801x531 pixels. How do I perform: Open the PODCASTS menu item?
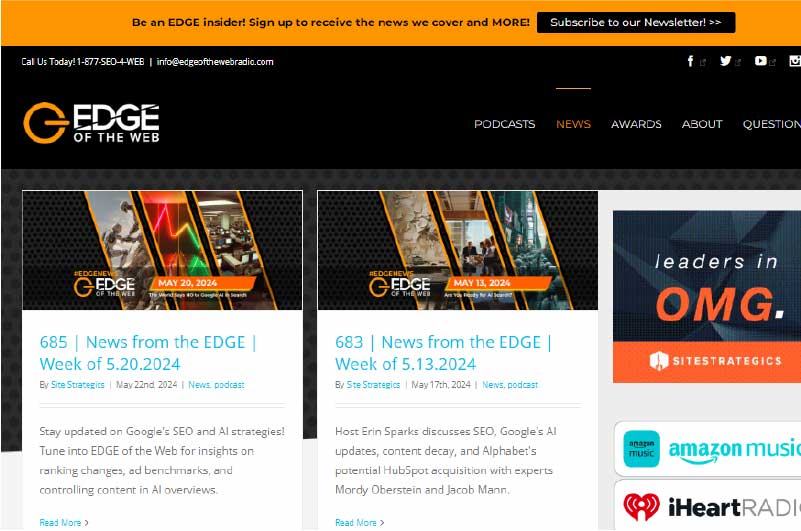(504, 124)
